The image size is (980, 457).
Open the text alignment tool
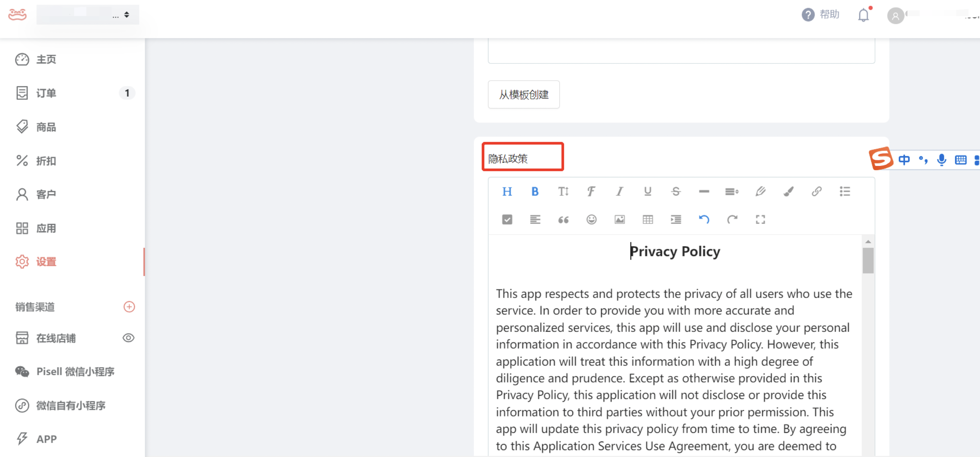tap(535, 220)
